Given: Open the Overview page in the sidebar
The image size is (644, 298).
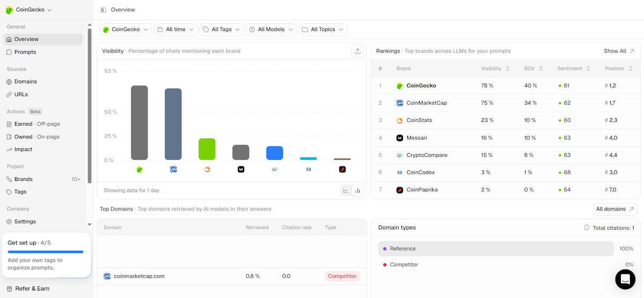Looking at the screenshot, I should [x=43, y=39].
